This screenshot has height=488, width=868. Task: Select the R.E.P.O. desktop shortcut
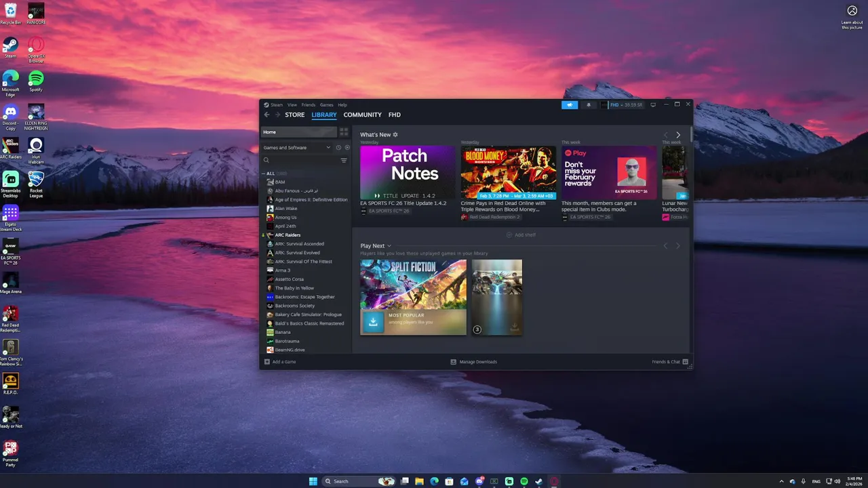pos(10,384)
